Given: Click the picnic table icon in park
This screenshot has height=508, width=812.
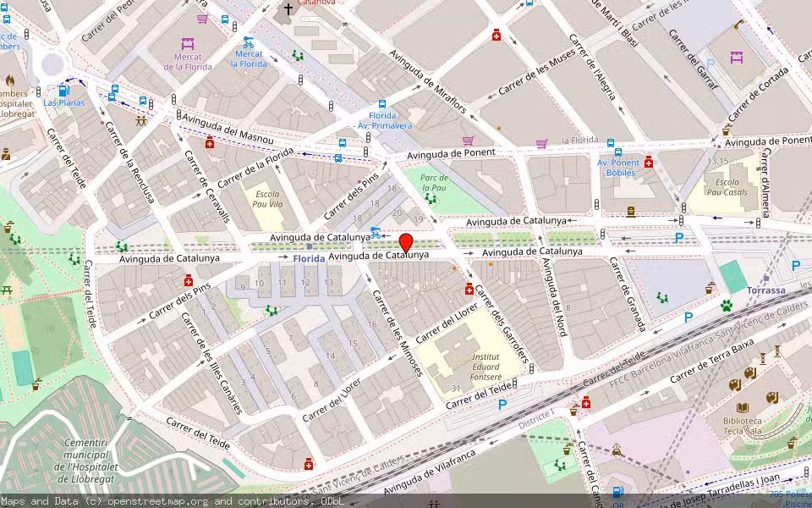Looking at the screenshot, I should pyautogui.click(x=7, y=290).
